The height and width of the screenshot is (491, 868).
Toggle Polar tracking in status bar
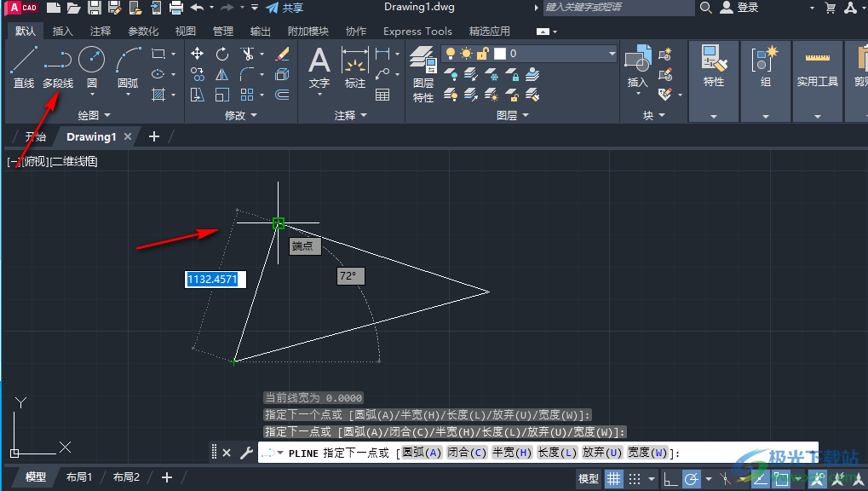[x=692, y=478]
